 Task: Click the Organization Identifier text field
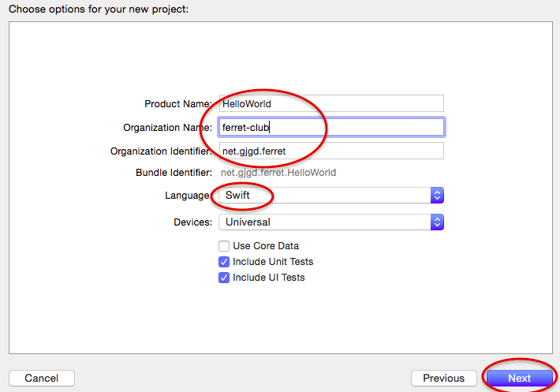point(331,151)
